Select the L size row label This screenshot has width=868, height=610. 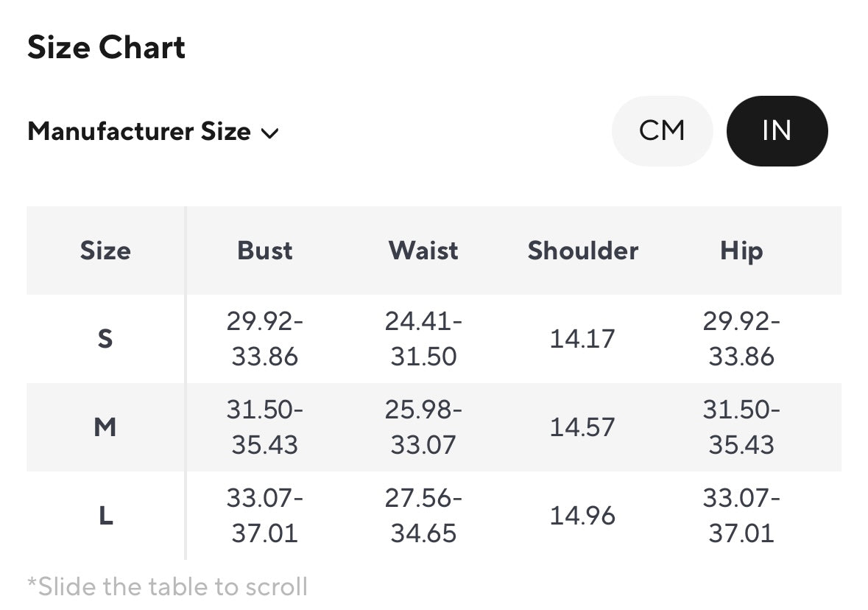point(105,516)
